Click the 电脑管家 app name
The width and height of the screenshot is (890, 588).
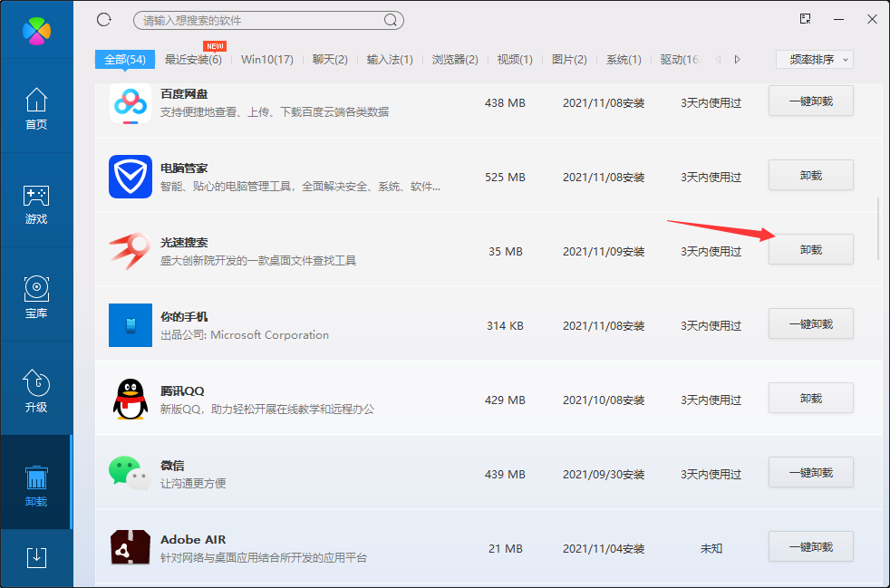(184, 168)
